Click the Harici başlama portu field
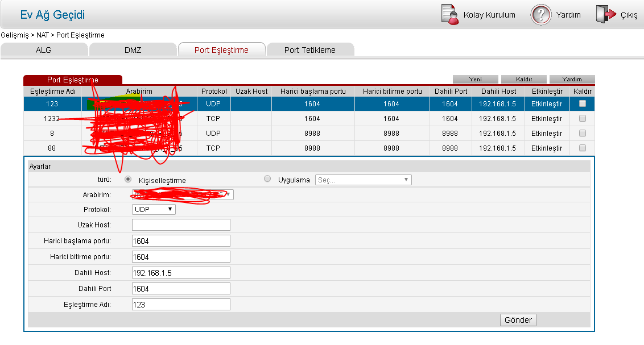The image size is (644, 345). [181, 241]
